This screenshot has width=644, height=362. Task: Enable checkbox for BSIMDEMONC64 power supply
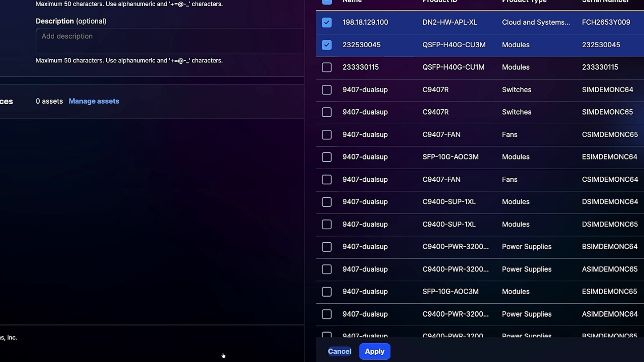(x=327, y=247)
